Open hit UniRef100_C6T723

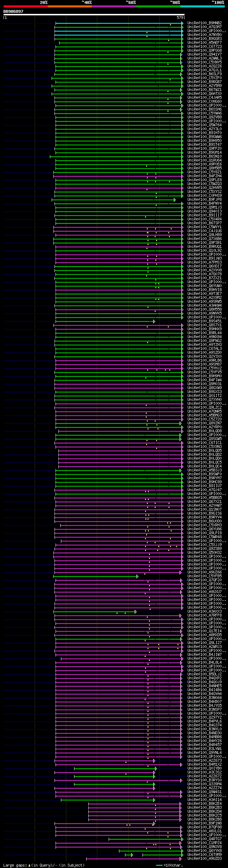coord(204,47)
